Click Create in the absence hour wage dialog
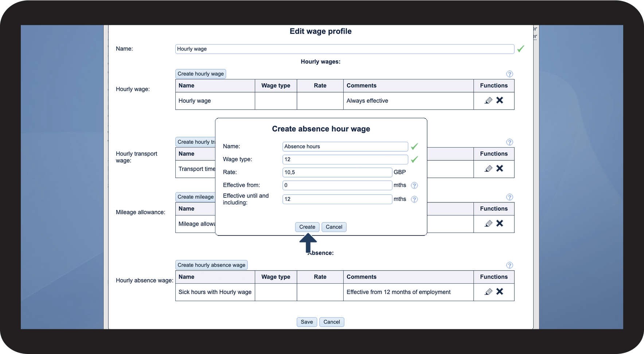This screenshot has height=354, width=644. pos(307,227)
